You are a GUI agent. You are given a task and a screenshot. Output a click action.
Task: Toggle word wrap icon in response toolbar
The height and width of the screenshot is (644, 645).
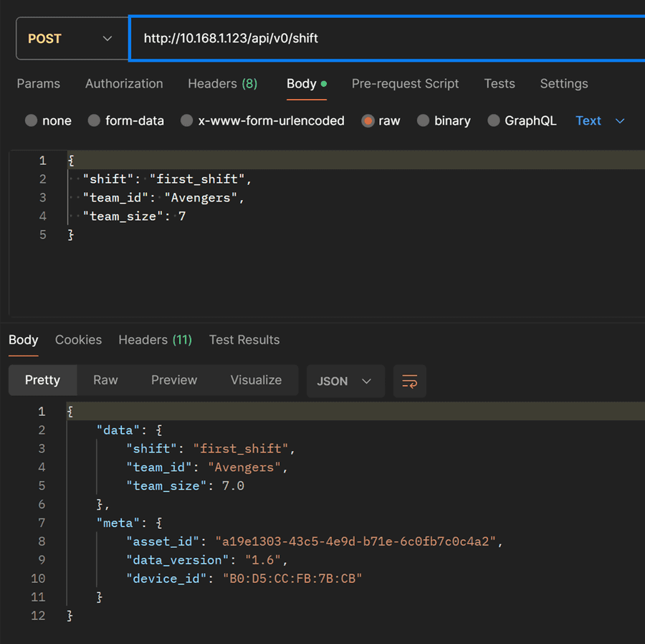point(410,381)
